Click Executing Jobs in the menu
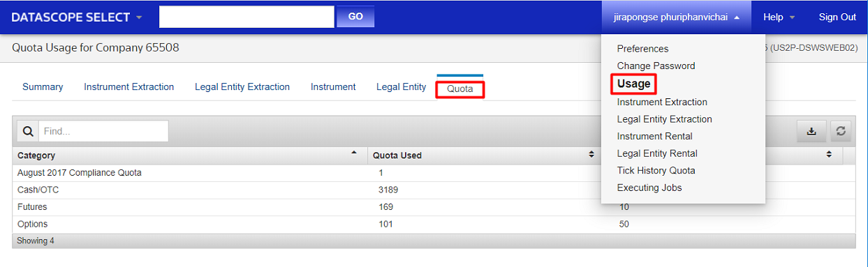 coord(649,188)
